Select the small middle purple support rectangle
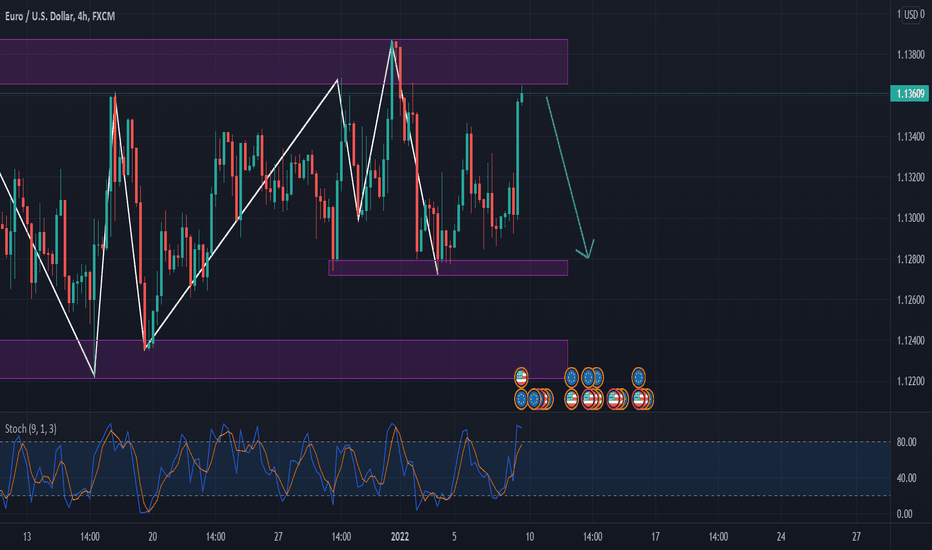This screenshot has width=932, height=550. coord(448,268)
